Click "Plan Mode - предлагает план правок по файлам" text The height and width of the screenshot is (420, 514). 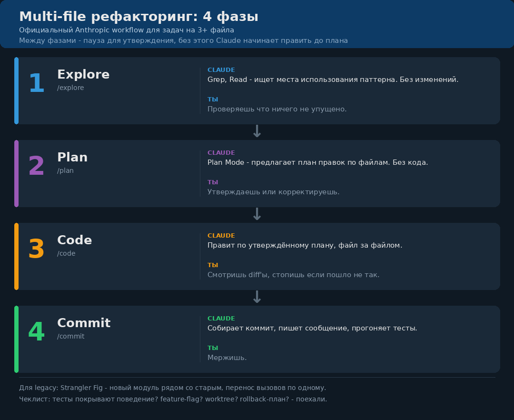317,163
